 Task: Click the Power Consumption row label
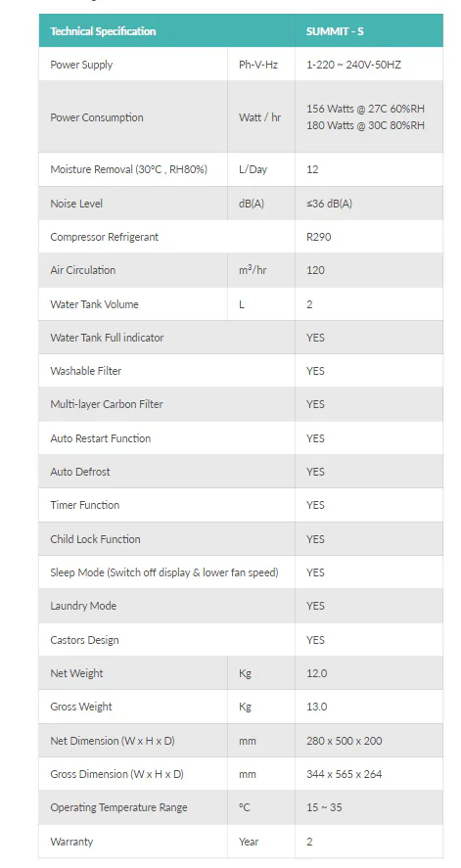coord(97,117)
